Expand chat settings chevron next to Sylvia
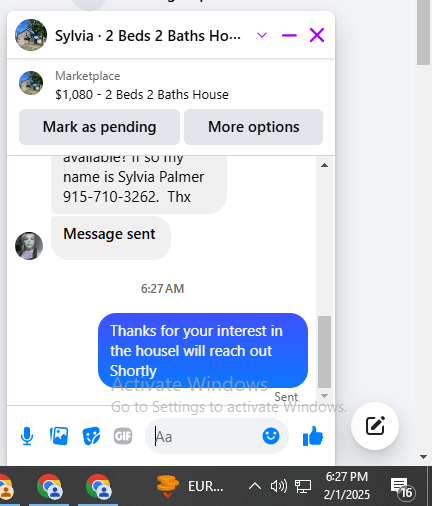This screenshot has width=432, height=506. coord(262,35)
